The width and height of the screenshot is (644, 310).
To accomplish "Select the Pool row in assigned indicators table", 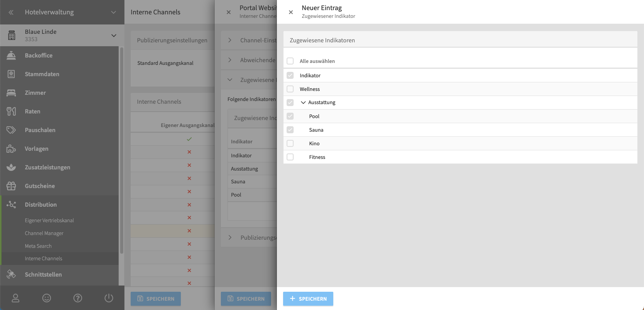I will point(252,195).
